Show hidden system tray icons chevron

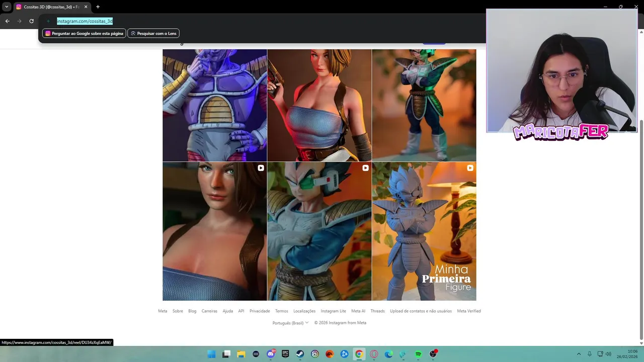pyautogui.click(x=579, y=354)
